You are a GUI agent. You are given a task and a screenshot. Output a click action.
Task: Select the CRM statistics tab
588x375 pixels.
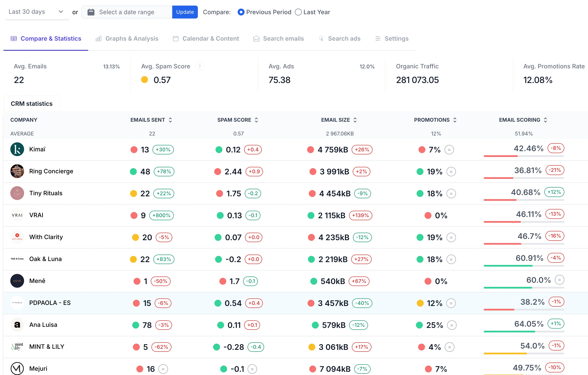[x=31, y=103]
